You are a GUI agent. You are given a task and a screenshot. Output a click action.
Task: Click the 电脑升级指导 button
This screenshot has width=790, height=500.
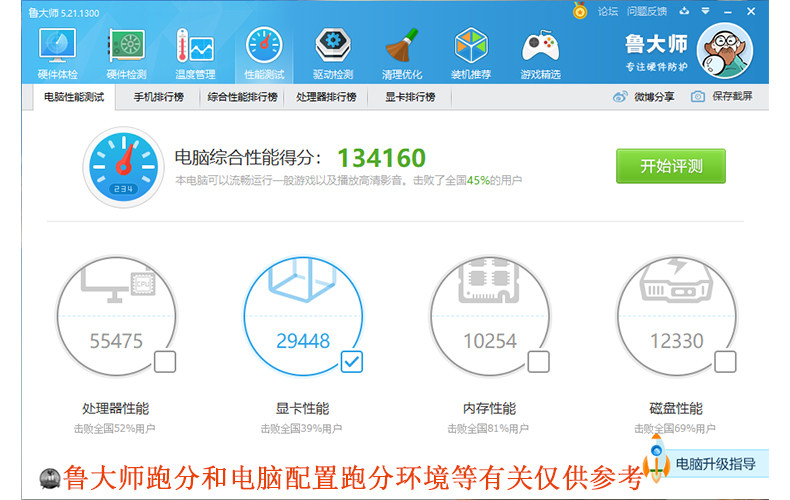715,464
